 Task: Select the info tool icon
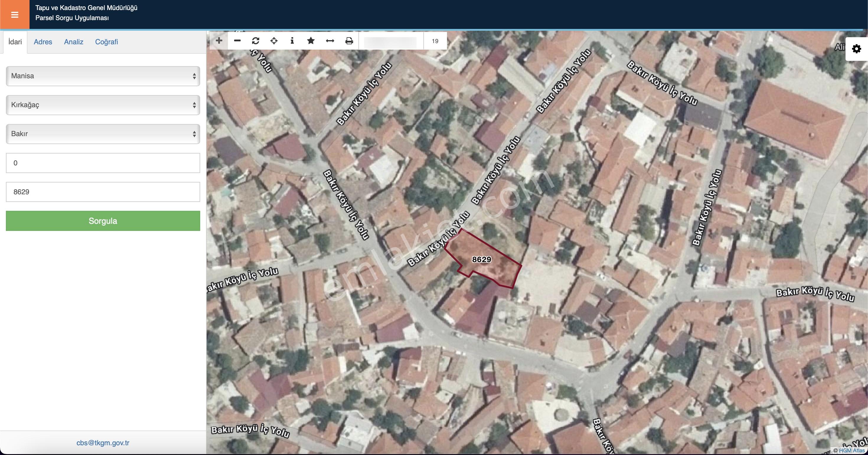coord(292,41)
